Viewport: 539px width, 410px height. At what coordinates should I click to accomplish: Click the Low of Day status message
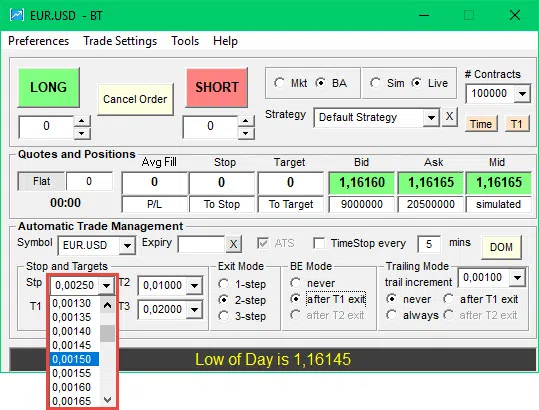click(273, 359)
